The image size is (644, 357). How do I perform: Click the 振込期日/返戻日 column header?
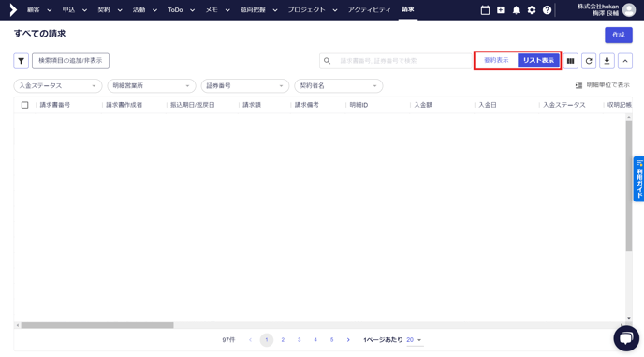coord(193,105)
